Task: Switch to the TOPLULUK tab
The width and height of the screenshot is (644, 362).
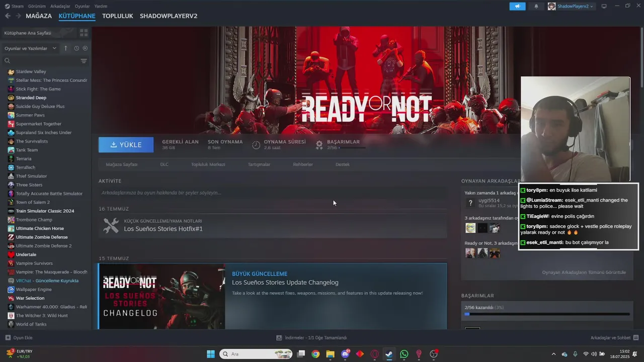Action: click(117, 16)
